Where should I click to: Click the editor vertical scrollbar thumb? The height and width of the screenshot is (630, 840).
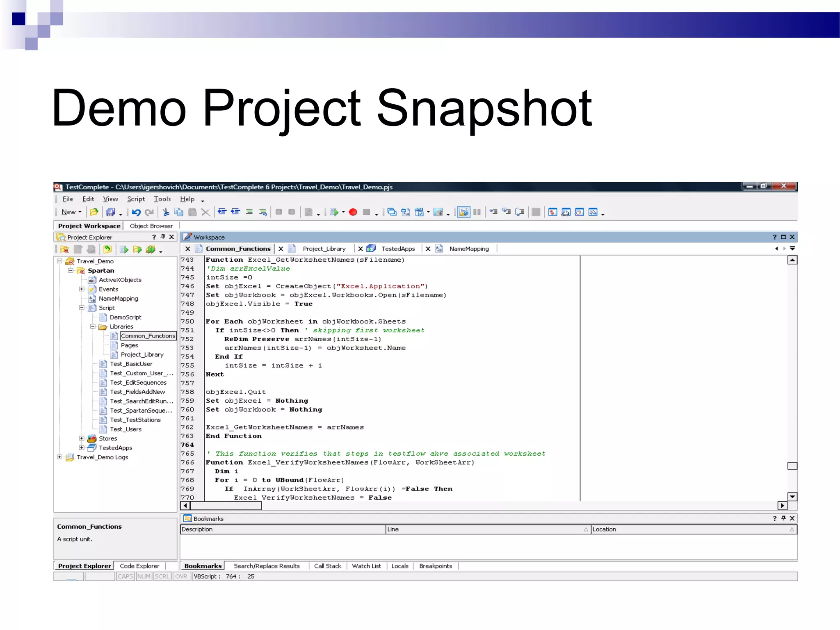click(x=792, y=466)
